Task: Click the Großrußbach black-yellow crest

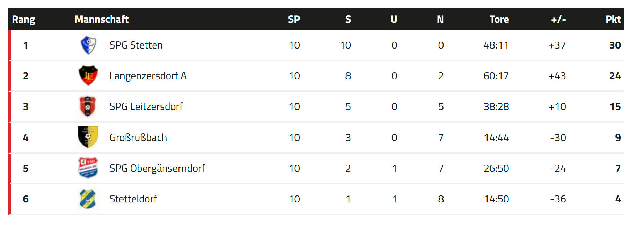Action: click(x=88, y=137)
